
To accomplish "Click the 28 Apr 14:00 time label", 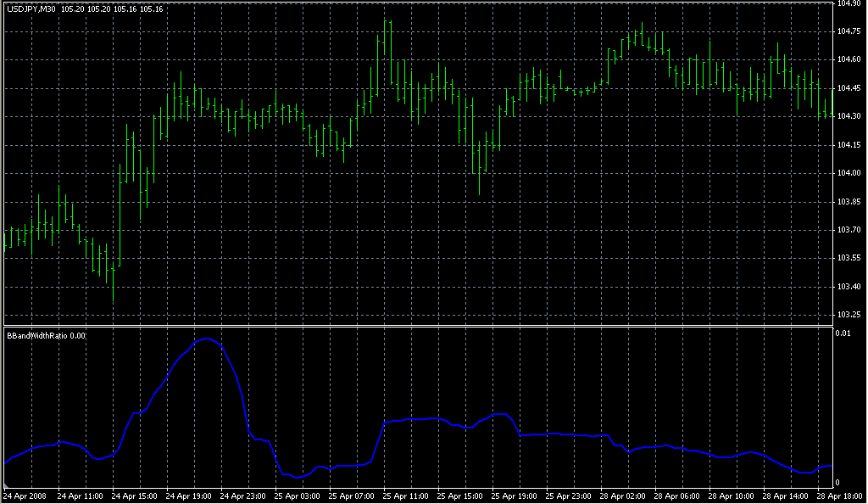I will [785, 496].
